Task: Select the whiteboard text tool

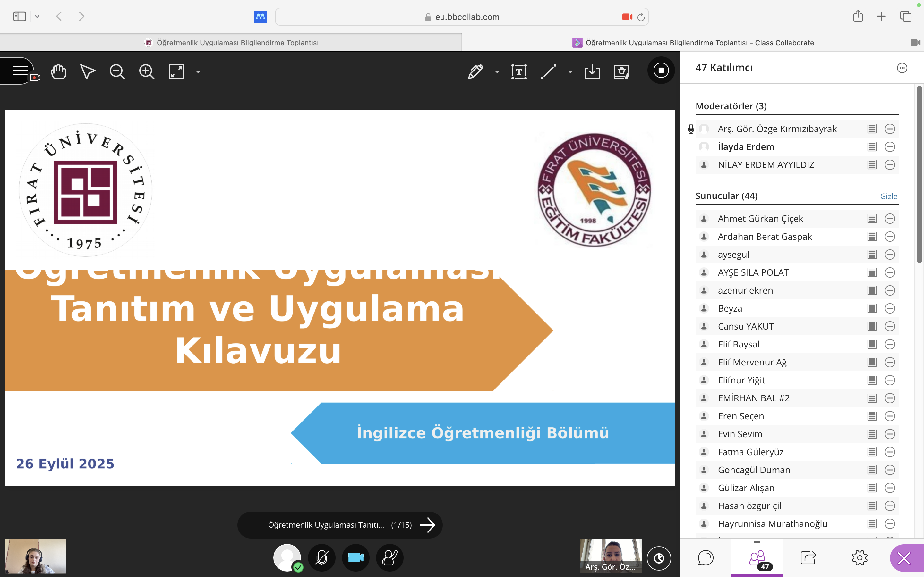Action: (x=519, y=72)
